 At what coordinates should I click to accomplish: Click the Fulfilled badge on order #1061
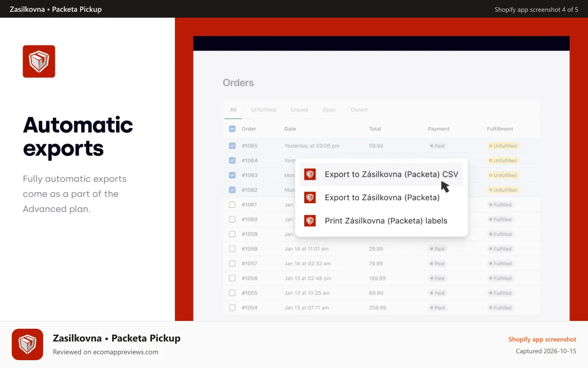click(x=501, y=205)
